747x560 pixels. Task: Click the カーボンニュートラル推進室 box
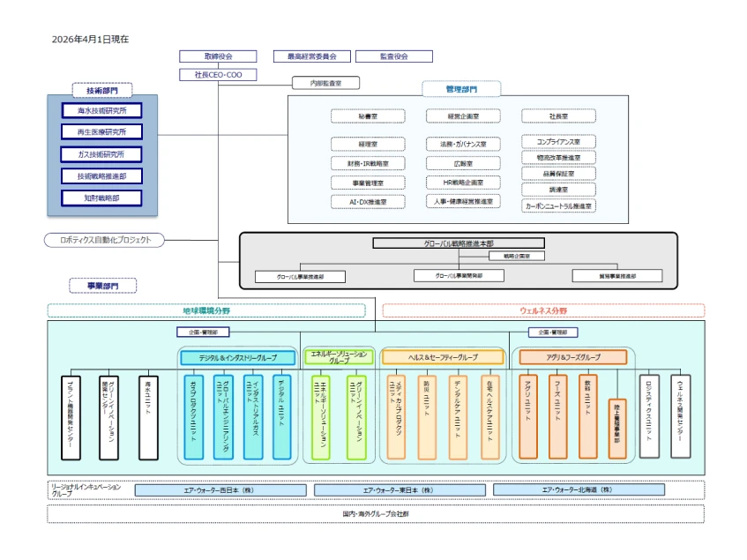click(558, 205)
